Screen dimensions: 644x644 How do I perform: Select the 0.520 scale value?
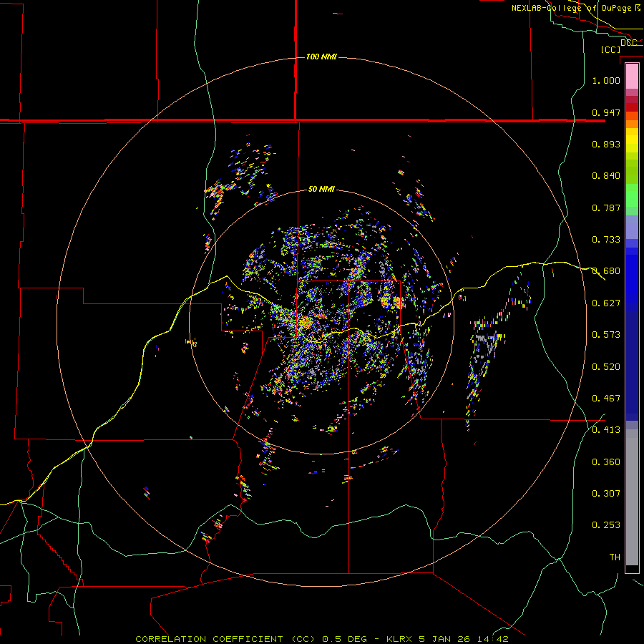(x=606, y=367)
